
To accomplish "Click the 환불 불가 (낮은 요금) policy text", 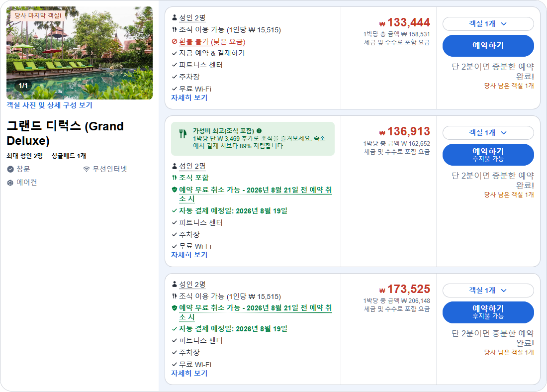I will [212, 42].
